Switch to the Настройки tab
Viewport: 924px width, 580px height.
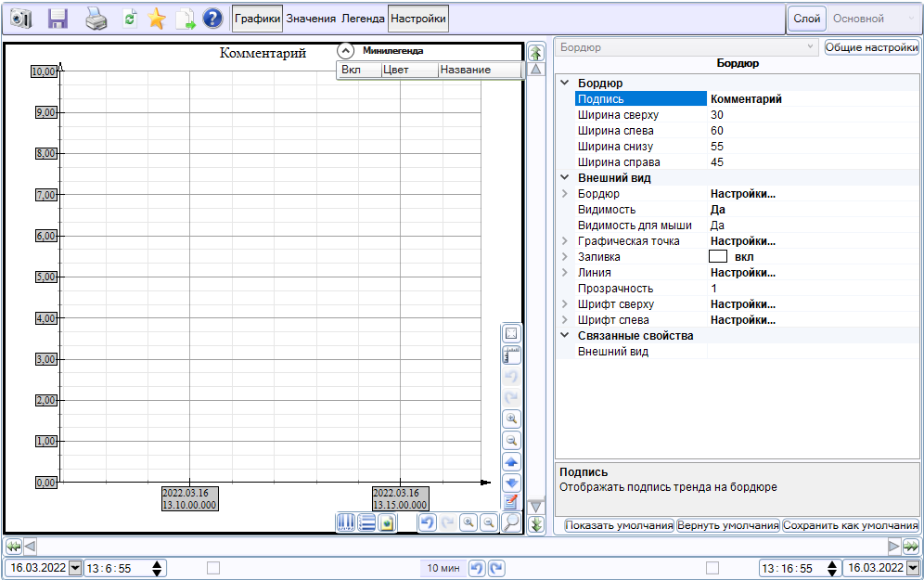(x=418, y=19)
